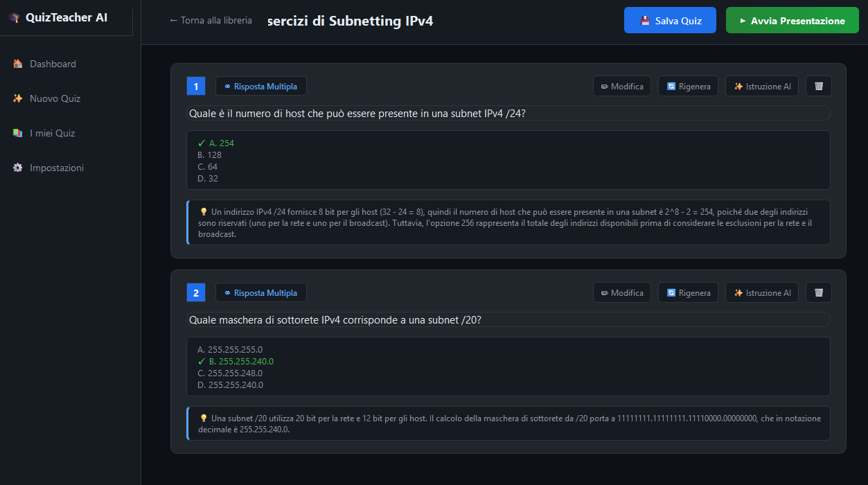This screenshot has width=868, height=485.
Task: Delete question 2 with trash icon
Action: click(819, 293)
